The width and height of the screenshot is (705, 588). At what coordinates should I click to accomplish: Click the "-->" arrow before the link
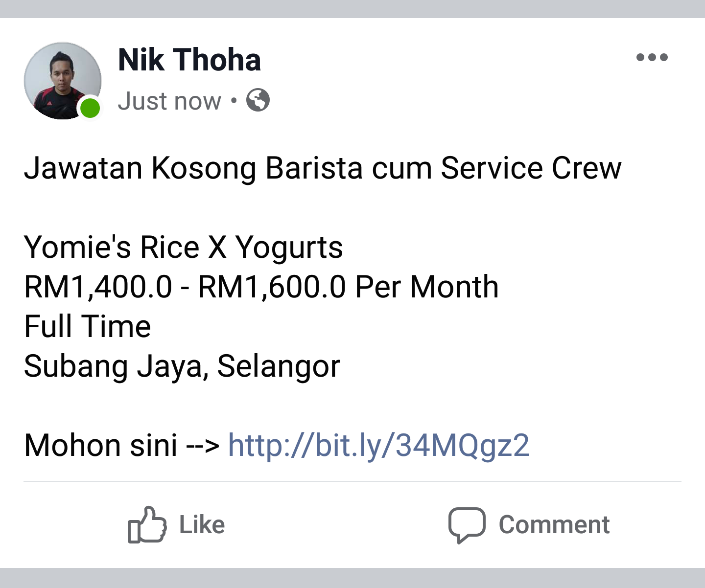click(x=203, y=446)
